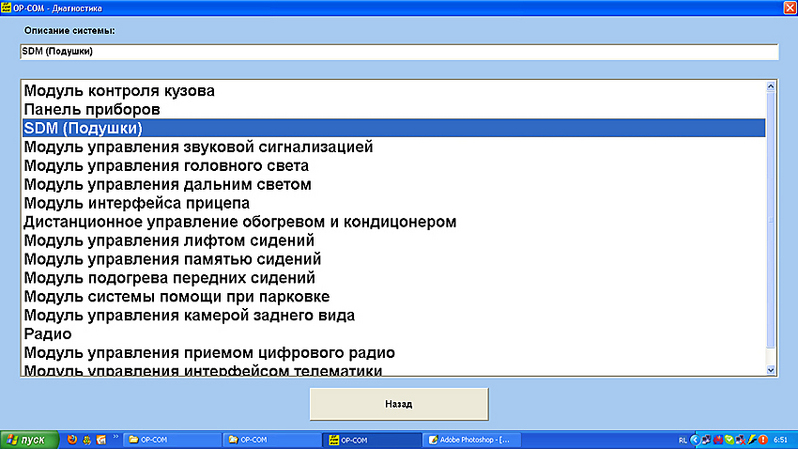Select 'Модуль интерфейса прицепа' entry
This screenshot has width=798, height=449.
point(394,203)
